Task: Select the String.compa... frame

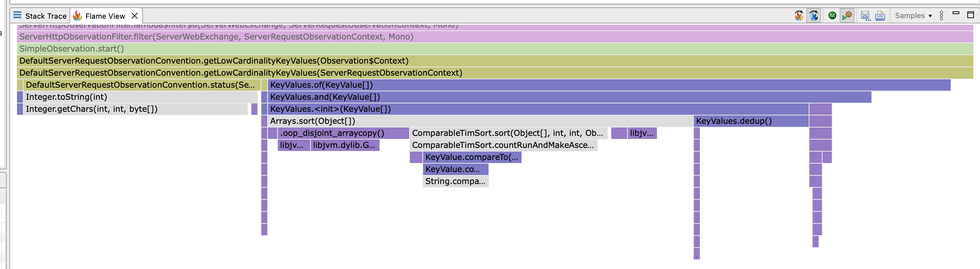Action: pos(455,181)
